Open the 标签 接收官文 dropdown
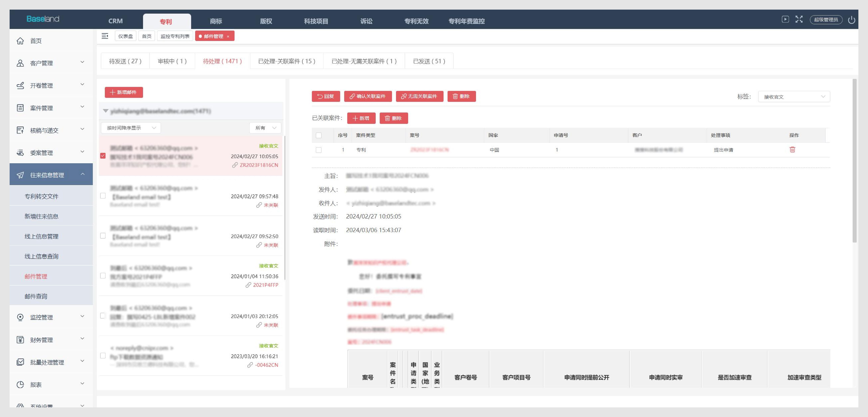Viewport: 868px width, 417px height. (x=794, y=97)
